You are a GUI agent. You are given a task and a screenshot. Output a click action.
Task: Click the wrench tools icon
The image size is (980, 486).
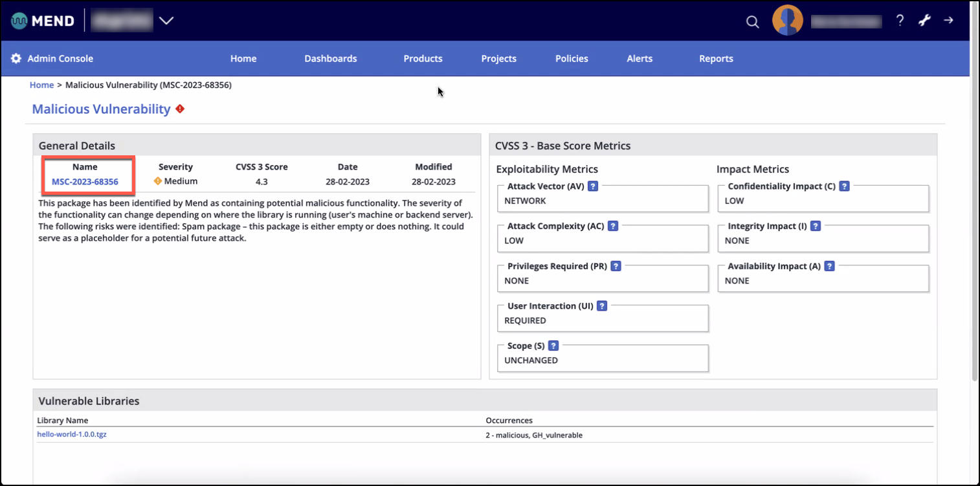point(924,20)
